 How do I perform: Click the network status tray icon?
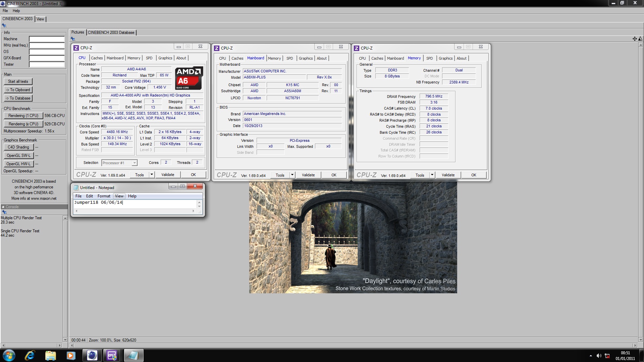[607, 356]
